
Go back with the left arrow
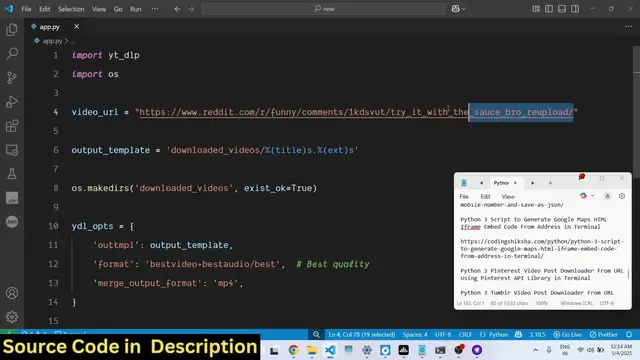pos(178,9)
